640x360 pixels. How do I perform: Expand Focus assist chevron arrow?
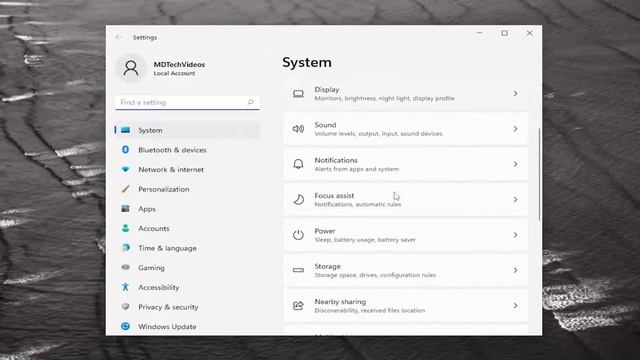[x=516, y=200]
